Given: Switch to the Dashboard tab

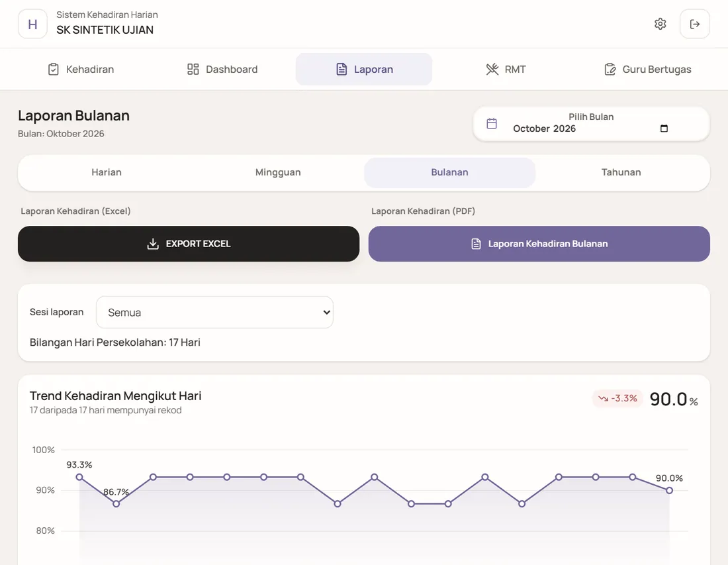Looking at the screenshot, I should click(222, 70).
